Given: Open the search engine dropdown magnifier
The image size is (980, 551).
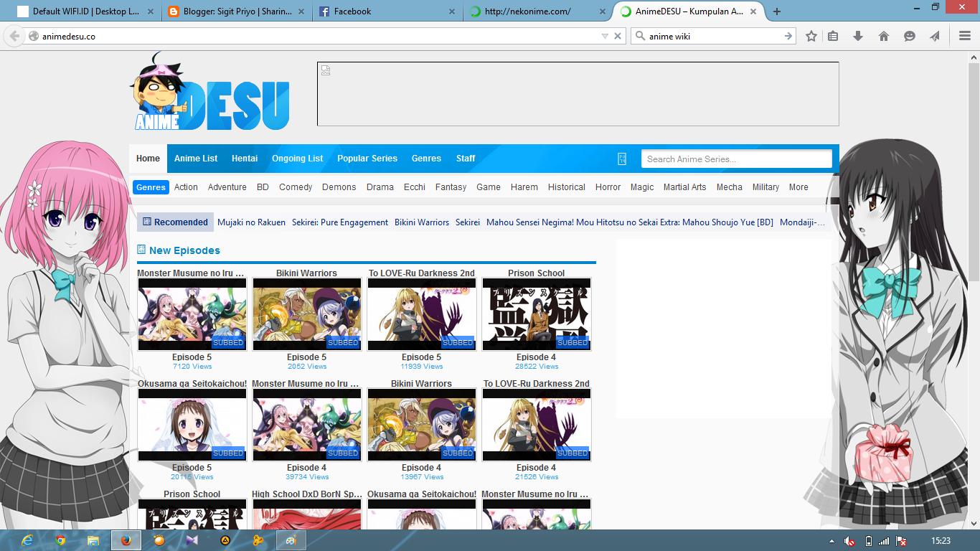Looking at the screenshot, I should coord(640,36).
